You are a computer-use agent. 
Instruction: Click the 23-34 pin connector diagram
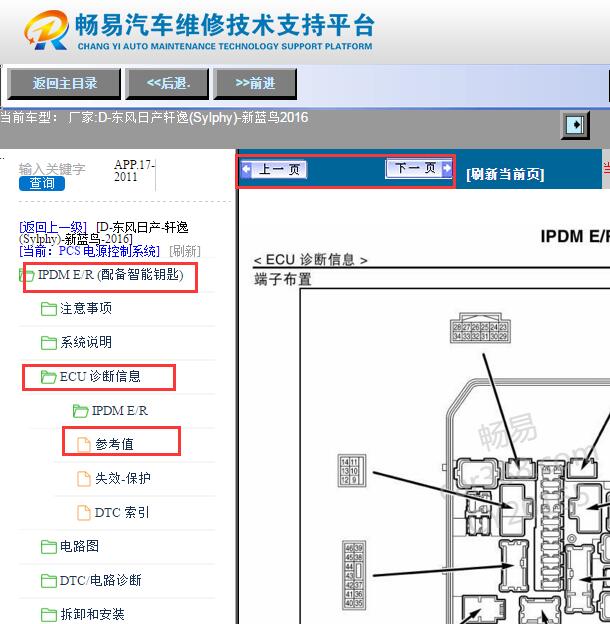tap(480, 328)
